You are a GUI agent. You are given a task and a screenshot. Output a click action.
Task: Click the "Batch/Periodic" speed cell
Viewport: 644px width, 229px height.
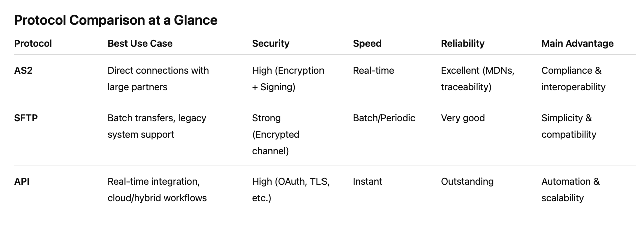coord(384,118)
